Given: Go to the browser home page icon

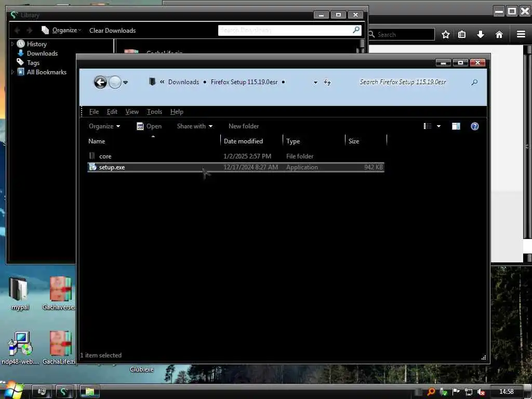Looking at the screenshot, I should [x=499, y=34].
